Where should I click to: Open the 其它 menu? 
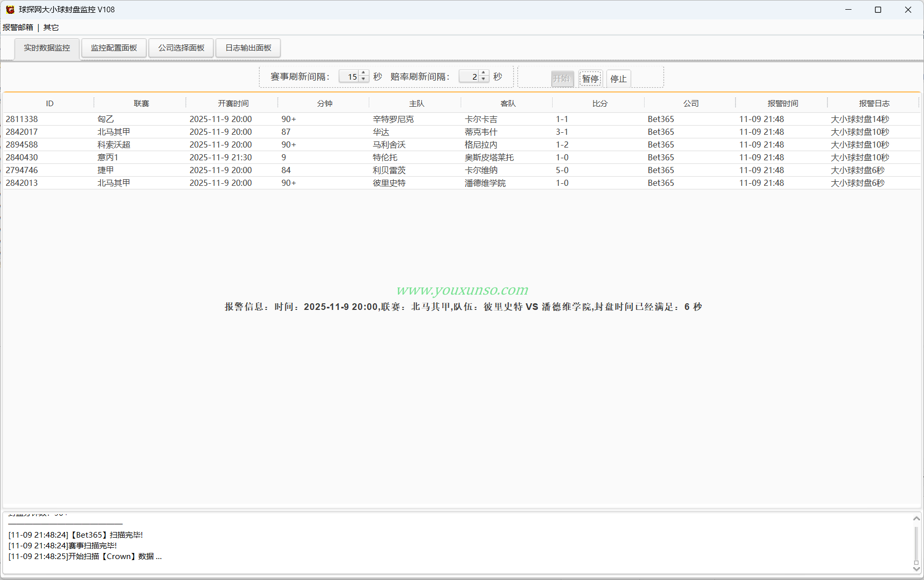pos(51,28)
